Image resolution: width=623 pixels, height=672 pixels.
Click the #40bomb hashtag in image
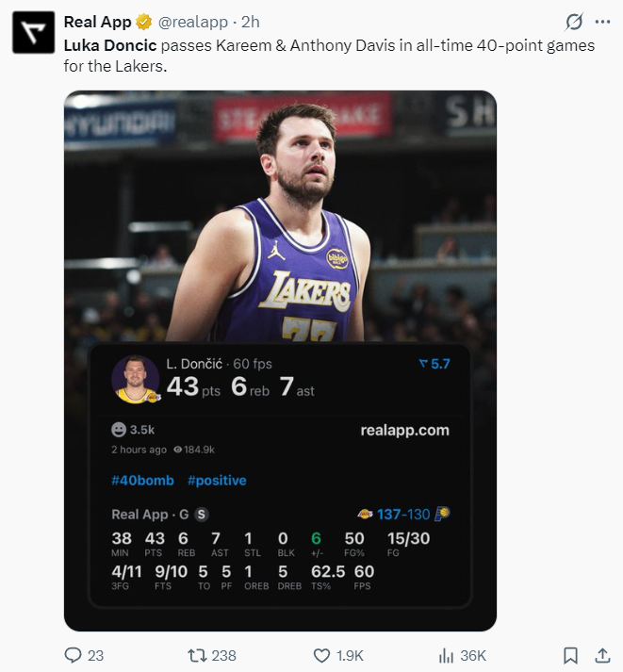coord(142,481)
